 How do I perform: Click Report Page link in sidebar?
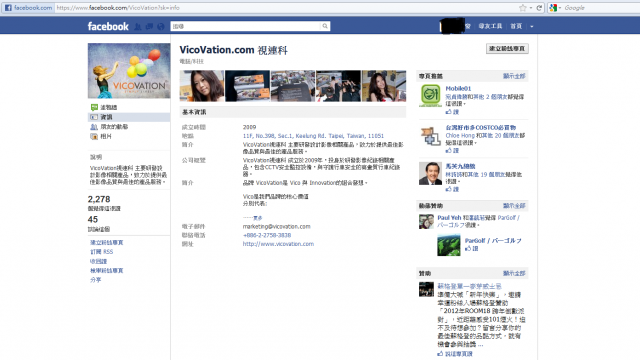(x=107, y=271)
